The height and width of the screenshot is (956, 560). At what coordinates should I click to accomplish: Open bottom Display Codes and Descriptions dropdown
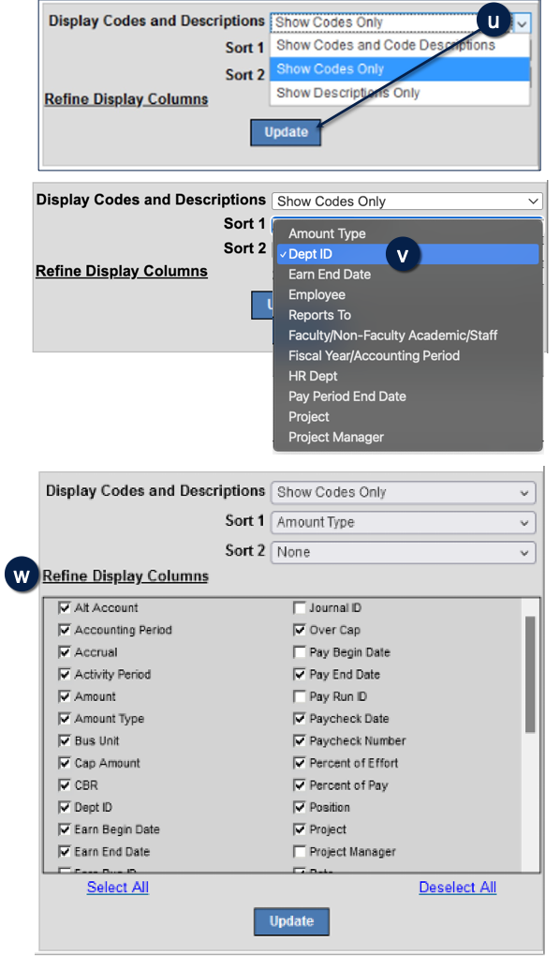point(404,493)
